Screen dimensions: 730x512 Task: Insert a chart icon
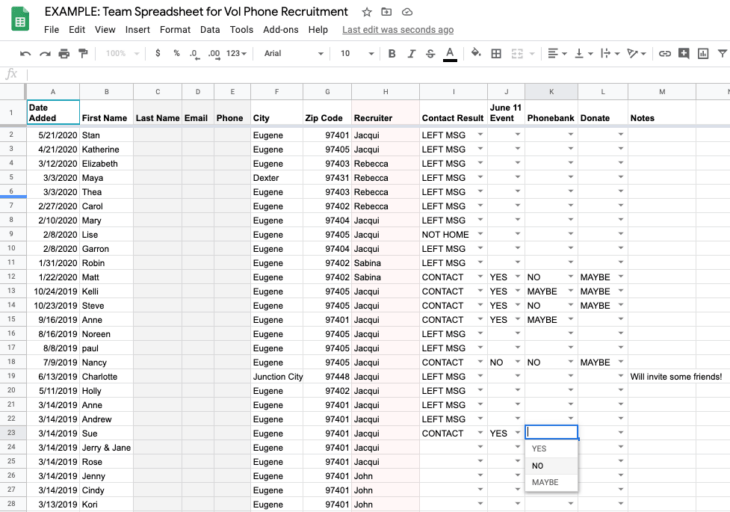tap(703, 54)
